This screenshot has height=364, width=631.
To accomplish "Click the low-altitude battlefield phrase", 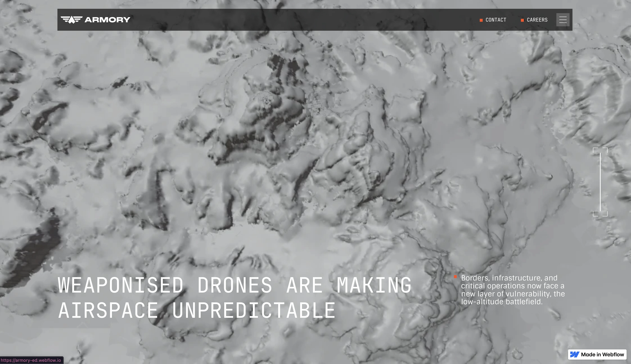I will tap(502, 302).
